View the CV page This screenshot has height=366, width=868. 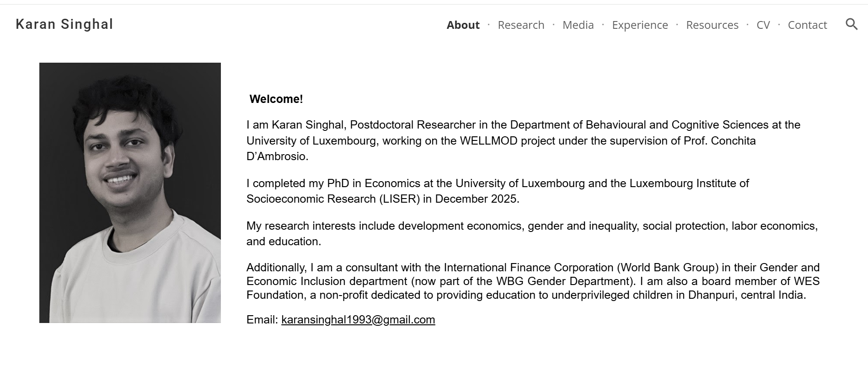[x=763, y=25]
